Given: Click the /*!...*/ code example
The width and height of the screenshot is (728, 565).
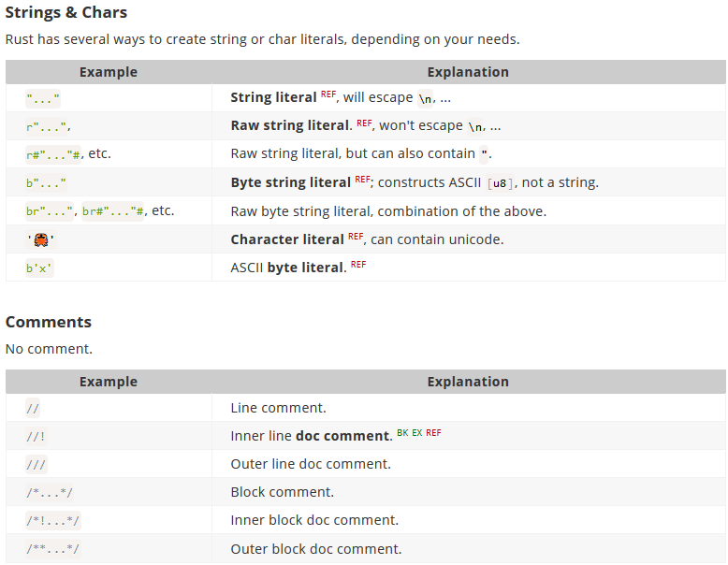Looking at the screenshot, I should tap(53, 521).
